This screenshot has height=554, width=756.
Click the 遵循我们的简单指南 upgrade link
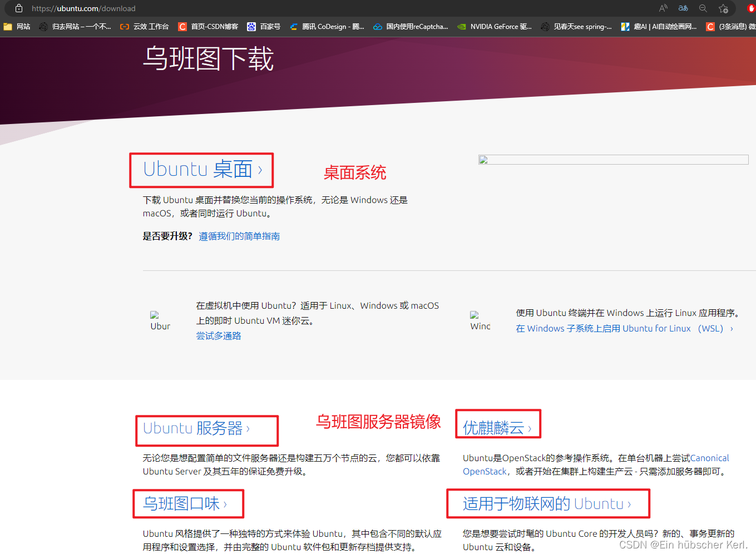(x=239, y=236)
